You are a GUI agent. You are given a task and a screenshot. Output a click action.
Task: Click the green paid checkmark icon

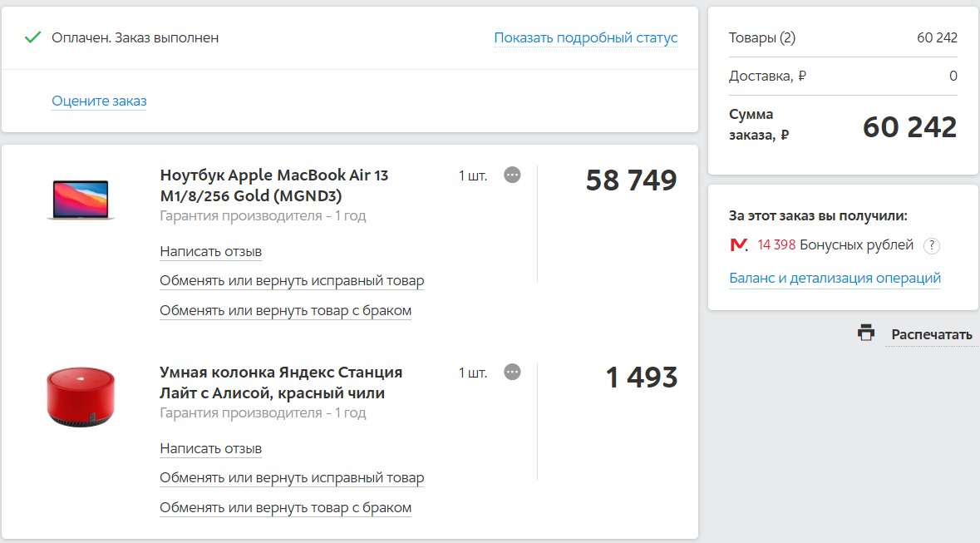tap(32, 37)
